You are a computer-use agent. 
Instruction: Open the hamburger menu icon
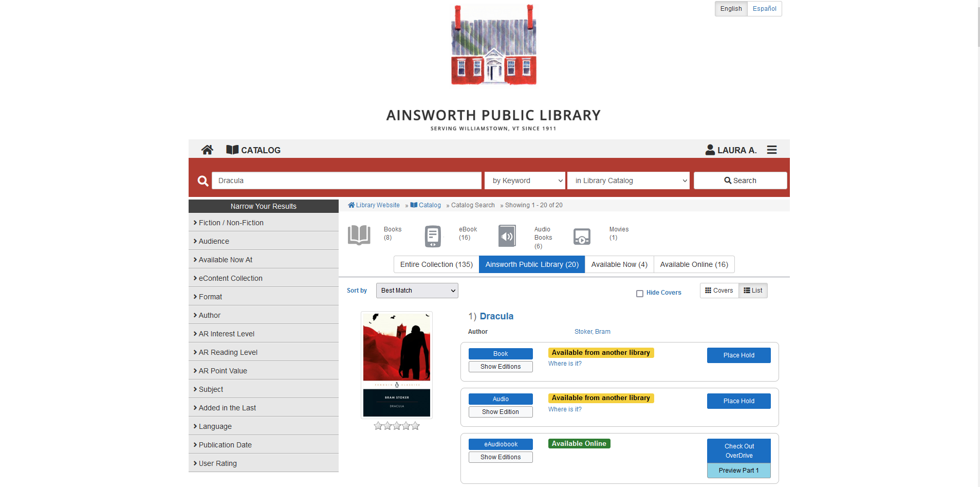click(x=771, y=150)
